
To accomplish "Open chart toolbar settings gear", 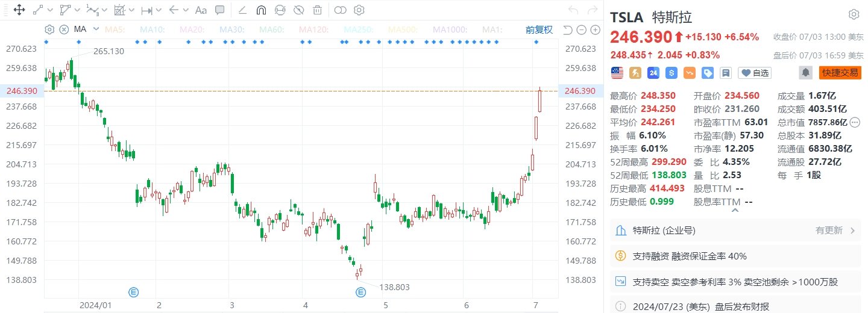I will coord(359,10).
